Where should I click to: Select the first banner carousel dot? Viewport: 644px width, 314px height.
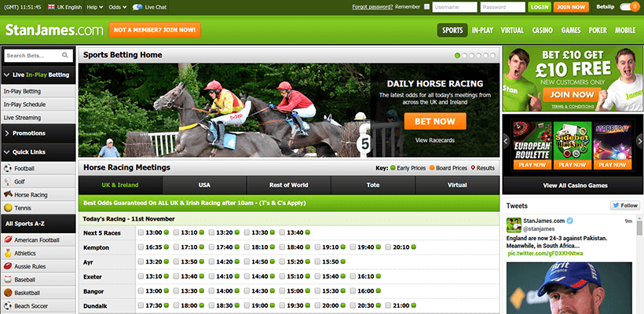[457, 56]
